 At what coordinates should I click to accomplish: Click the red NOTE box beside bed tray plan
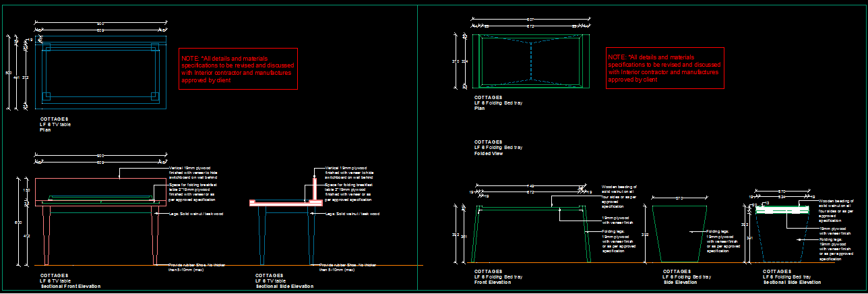pos(664,68)
